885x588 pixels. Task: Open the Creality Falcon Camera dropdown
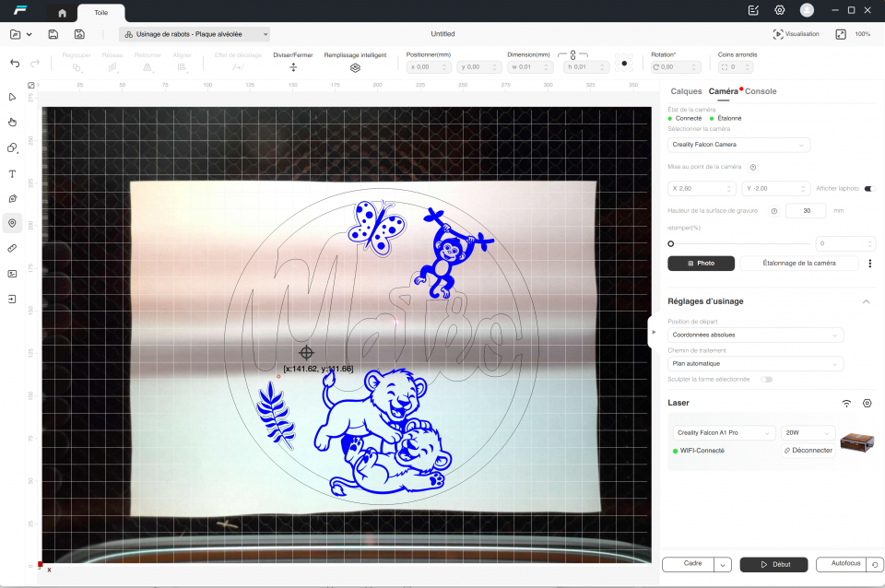(x=738, y=145)
